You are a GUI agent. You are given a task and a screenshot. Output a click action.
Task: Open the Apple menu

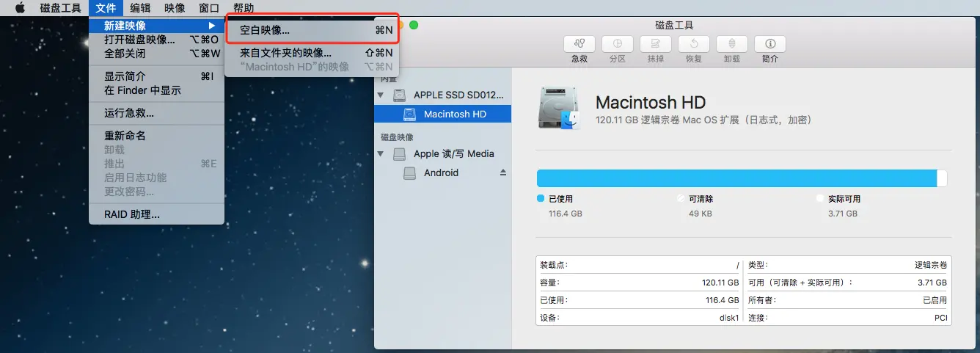20,8
